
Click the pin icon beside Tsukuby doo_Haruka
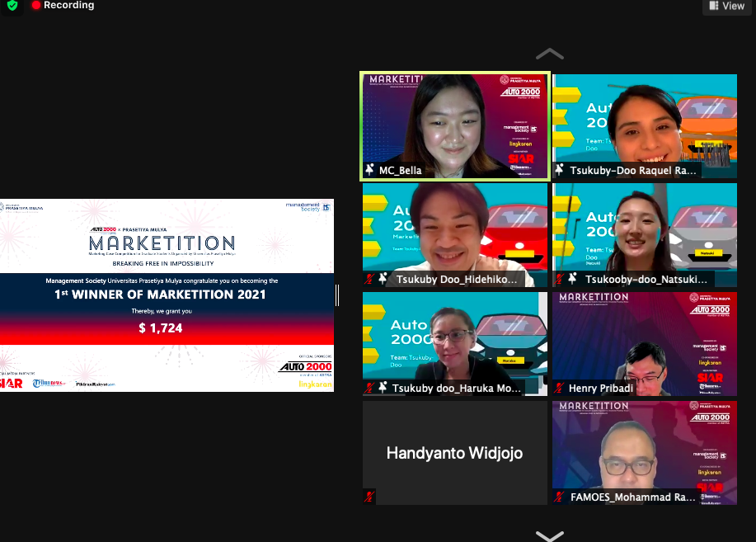pos(383,388)
